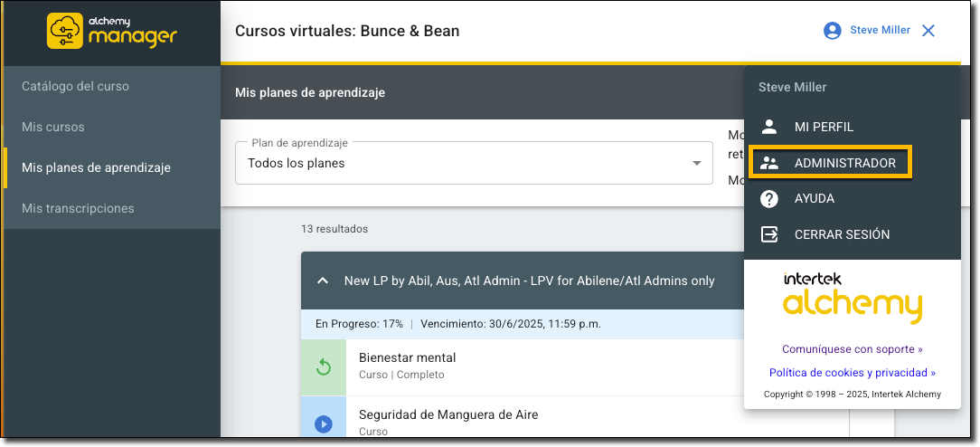
Task: Choose ADMINISTRADOR from the user menu
Action: pos(844,164)
